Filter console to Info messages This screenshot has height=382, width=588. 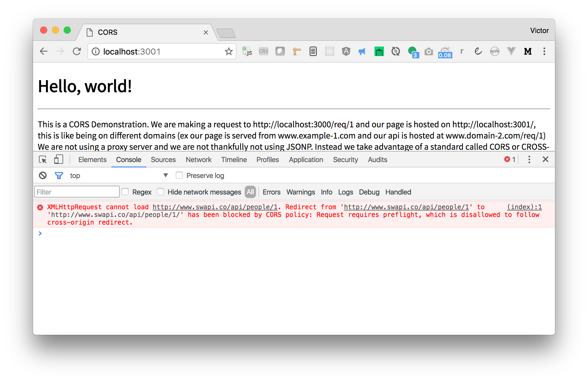point(326,192)
